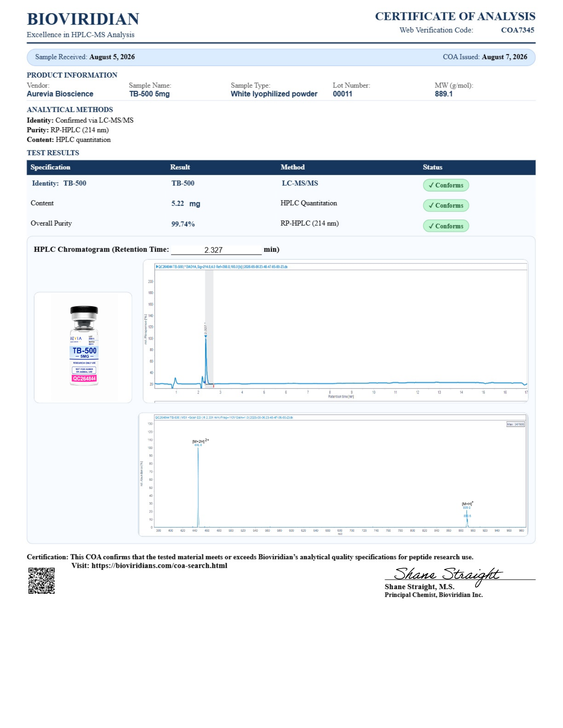Click the LC-MS/MS method cell

(x=300, y=183)
